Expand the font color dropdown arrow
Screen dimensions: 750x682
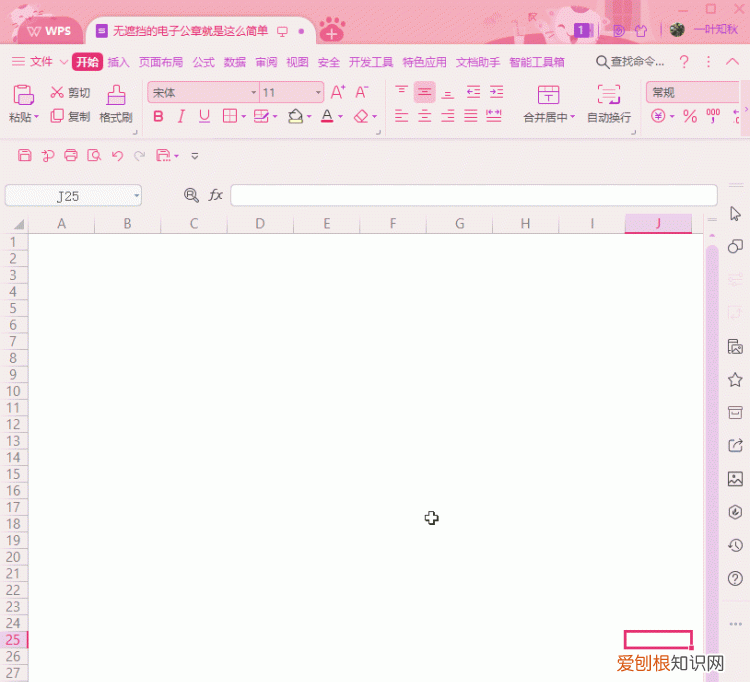[x=340, y=116]
